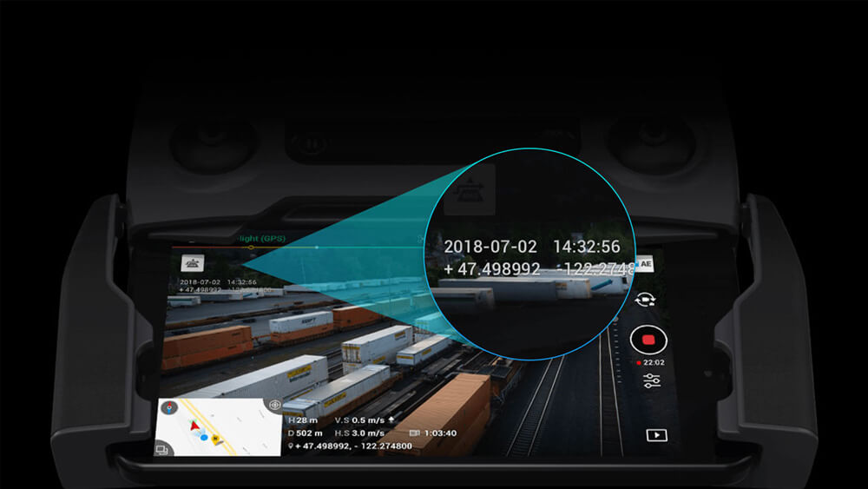Tap the 'H 28 m' altitude readout
The image size is (868, 489).
(x=302, y=420)
